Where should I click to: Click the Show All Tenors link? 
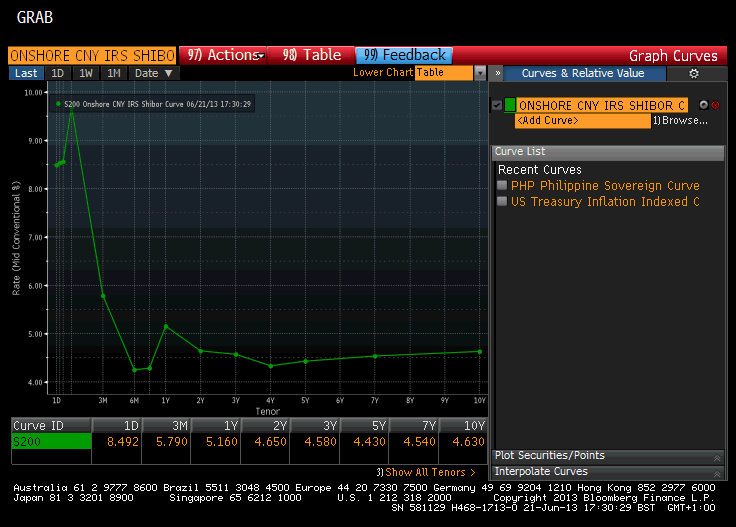426,472
